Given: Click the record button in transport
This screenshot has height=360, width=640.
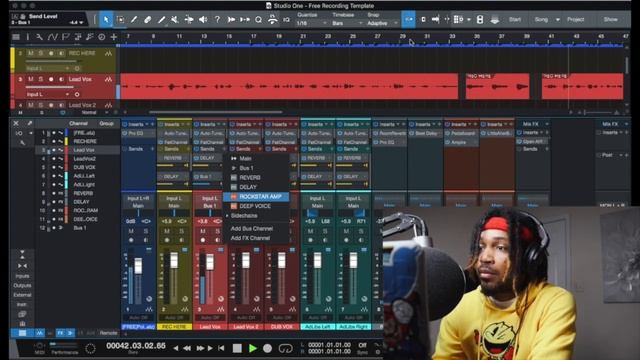Looking at the screenshot, I should click(x=267, y=348).
